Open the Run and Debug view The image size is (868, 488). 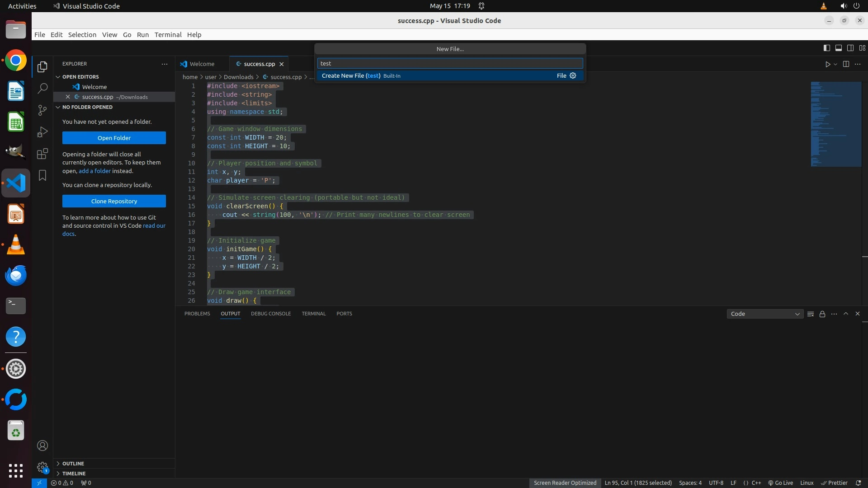click(x=42, y=132)
